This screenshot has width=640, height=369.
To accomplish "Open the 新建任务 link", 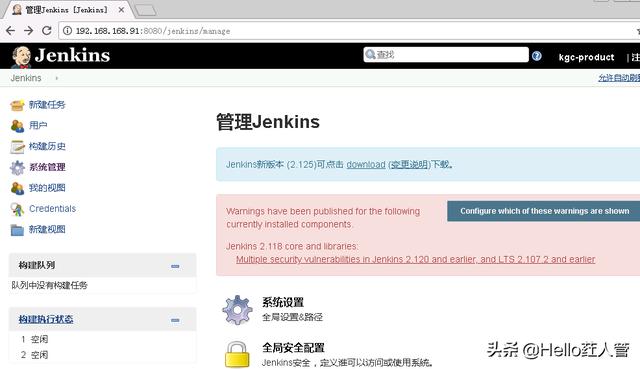I will tap(47, 105).
